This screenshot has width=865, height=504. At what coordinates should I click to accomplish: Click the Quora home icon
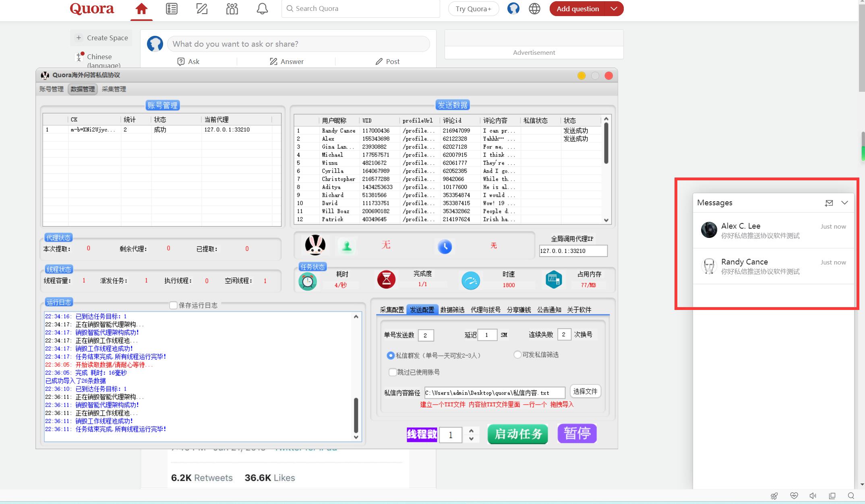coord(141,9)
